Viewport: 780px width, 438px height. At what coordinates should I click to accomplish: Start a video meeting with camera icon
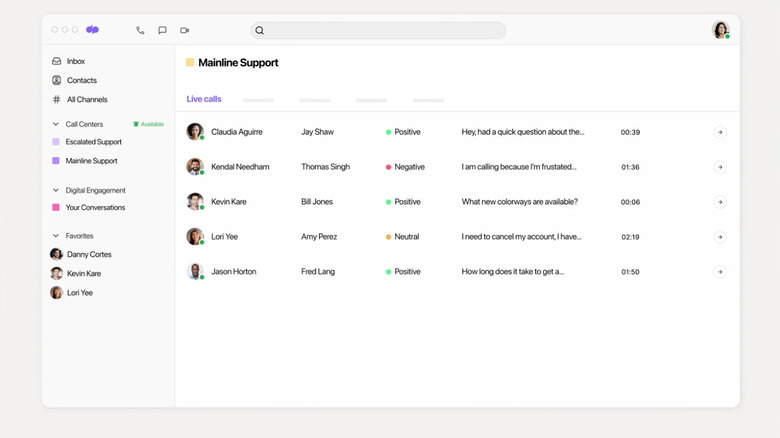pyautogui.click(x=185, y=30)
